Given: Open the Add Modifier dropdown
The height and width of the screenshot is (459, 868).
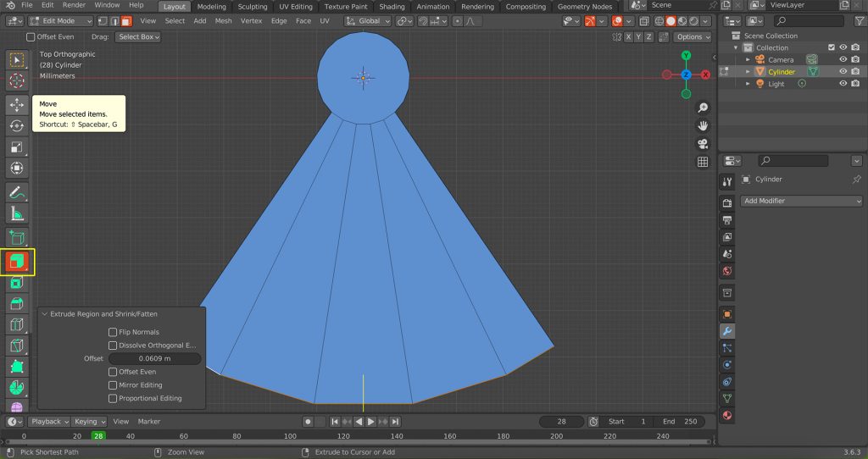Looking at the screenshot, I should coord(801,201).
